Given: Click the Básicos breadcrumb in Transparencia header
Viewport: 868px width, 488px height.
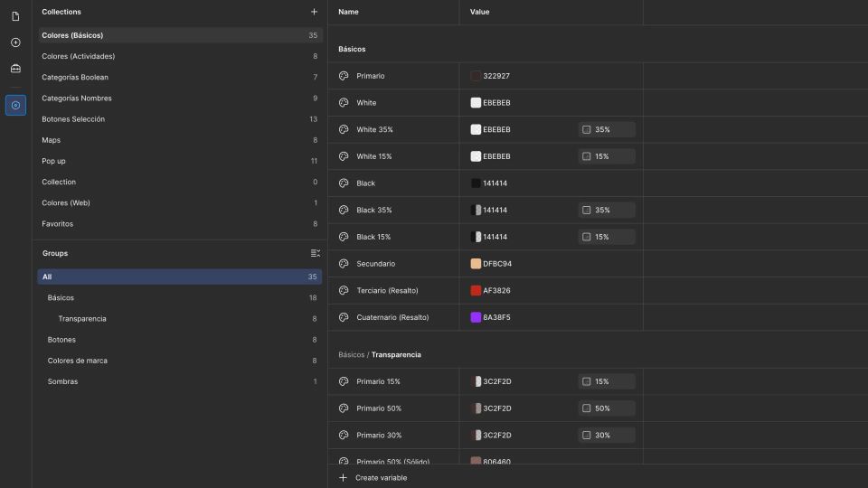Looking at the screenshot, I should 352,354.
